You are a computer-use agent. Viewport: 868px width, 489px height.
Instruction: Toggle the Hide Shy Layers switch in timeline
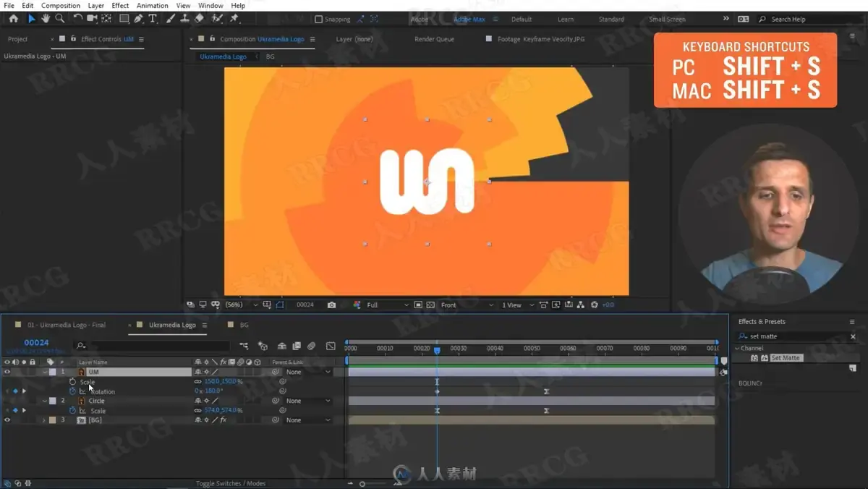click(281, 346)
